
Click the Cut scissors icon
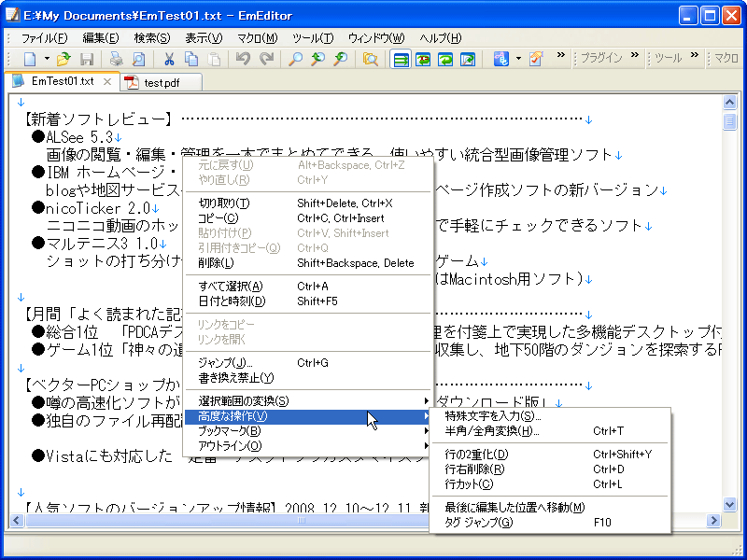[169, 59]
